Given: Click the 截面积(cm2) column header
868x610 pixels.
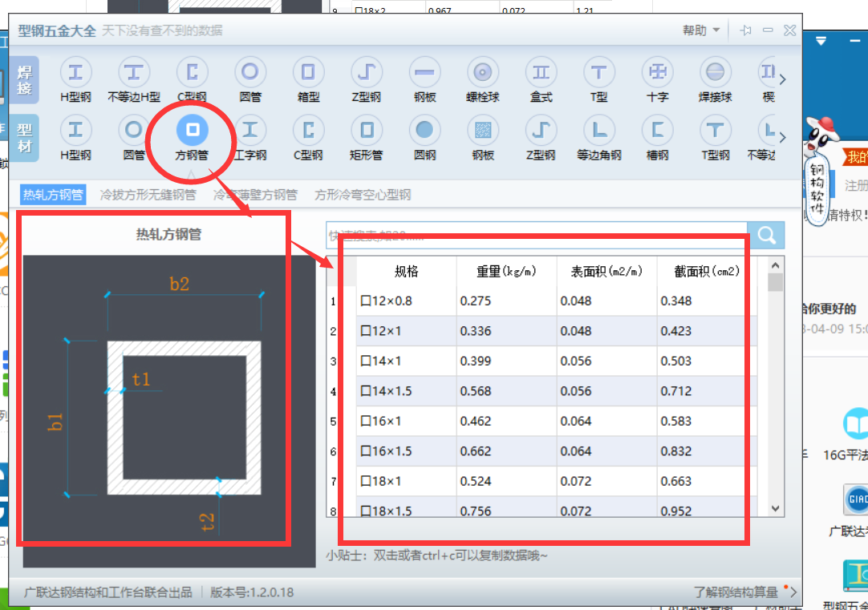Looking at the screenshot, I should [707, 271].
